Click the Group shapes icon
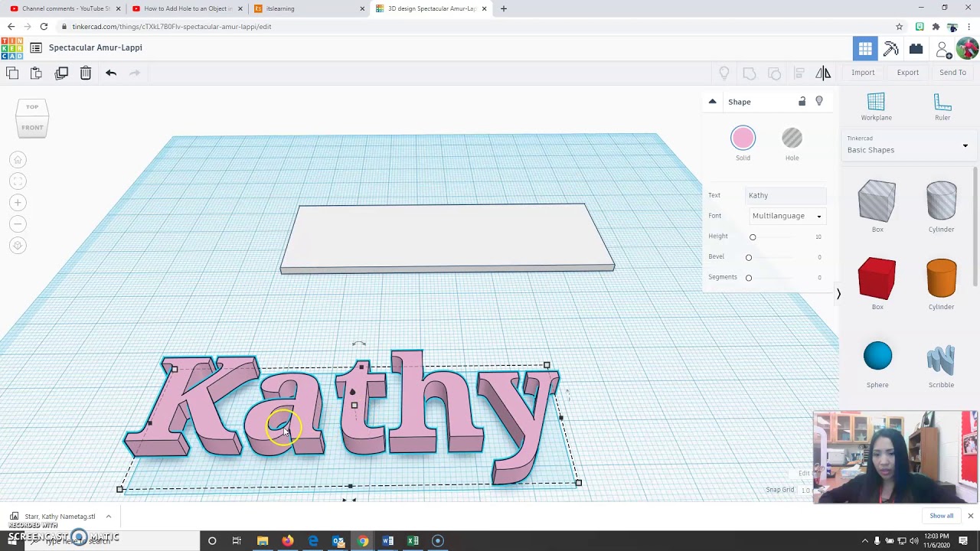The height and width of the screenshot is (551, 980). click(750, 73)
